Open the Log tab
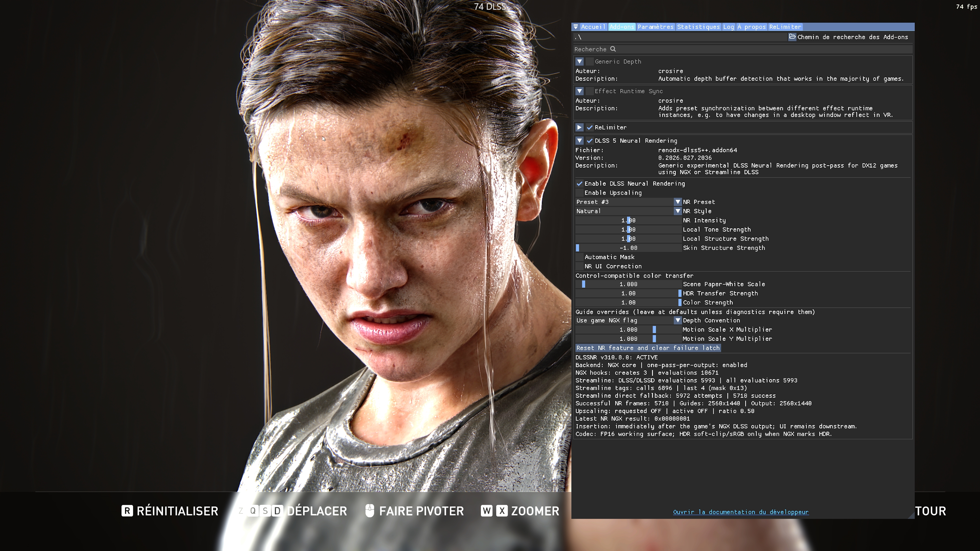 (728, 27)
